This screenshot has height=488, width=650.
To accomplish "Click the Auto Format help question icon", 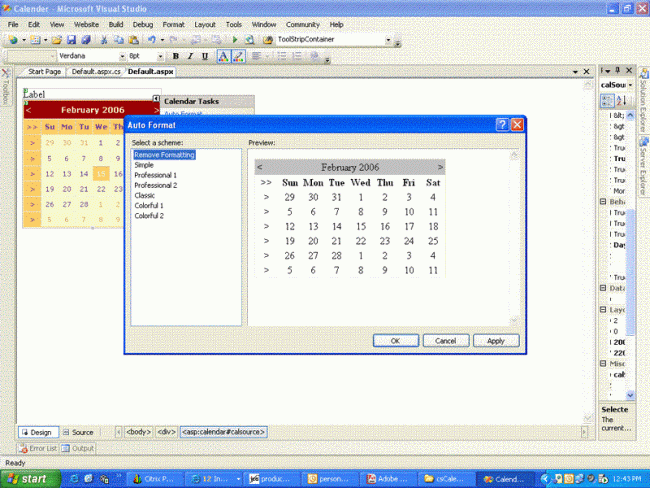I will (502, 125).
